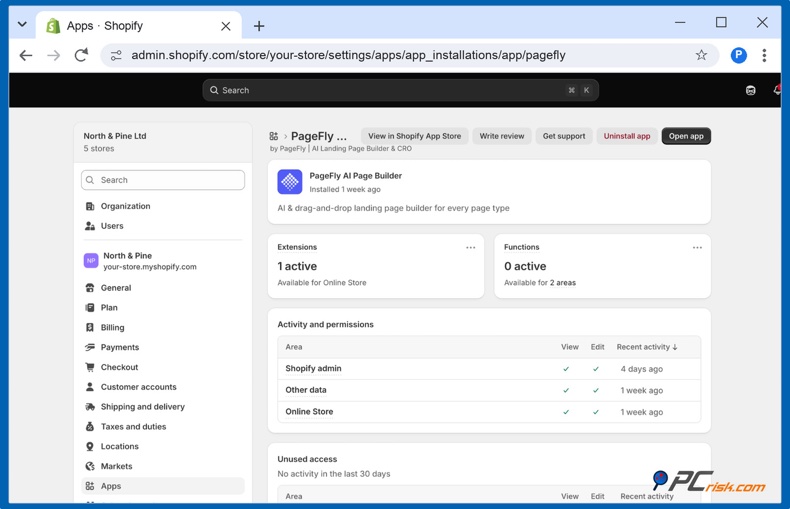Close the Apps · Shopify tab
790x509 pixels.
(x=226, y=26)
